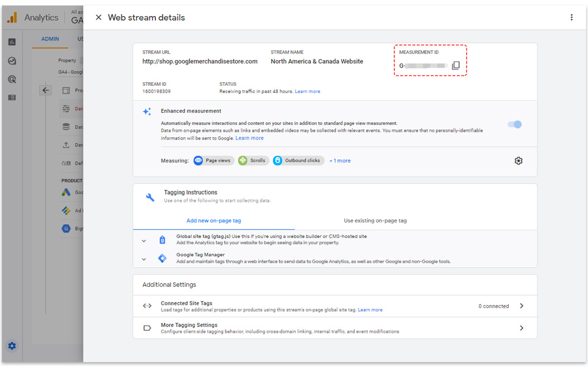Click the More Tagging Settings row title
The image size is (588, 368).
[189, 325]
